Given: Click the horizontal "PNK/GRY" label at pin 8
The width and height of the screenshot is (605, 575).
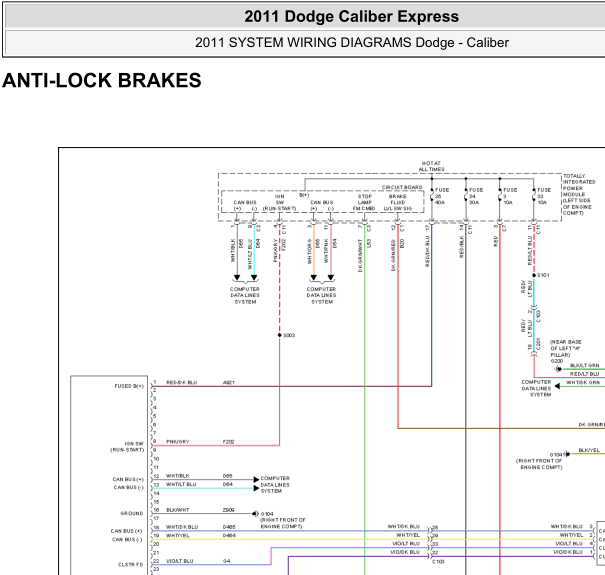Looking at the screenshot, I should tap(177, 441).
